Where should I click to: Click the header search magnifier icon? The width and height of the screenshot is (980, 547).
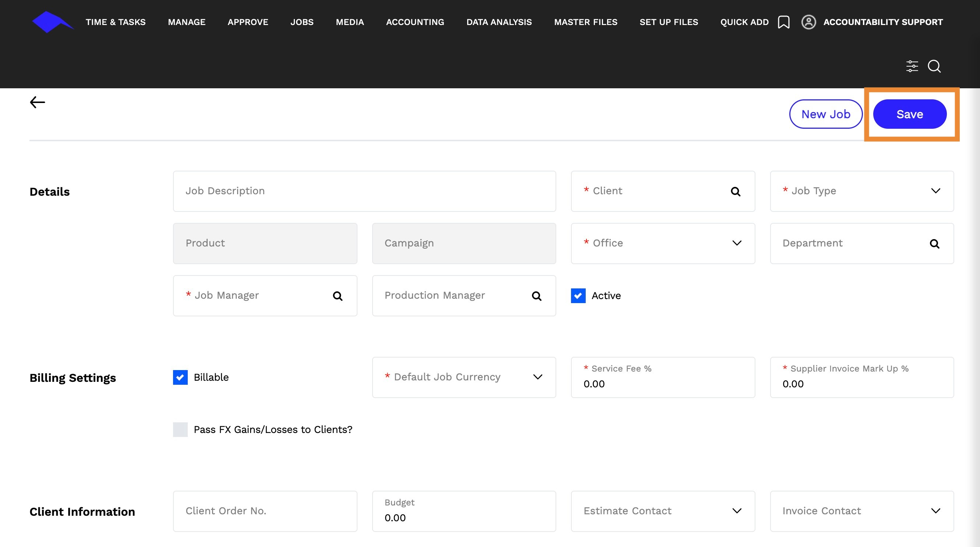point(934,66)
